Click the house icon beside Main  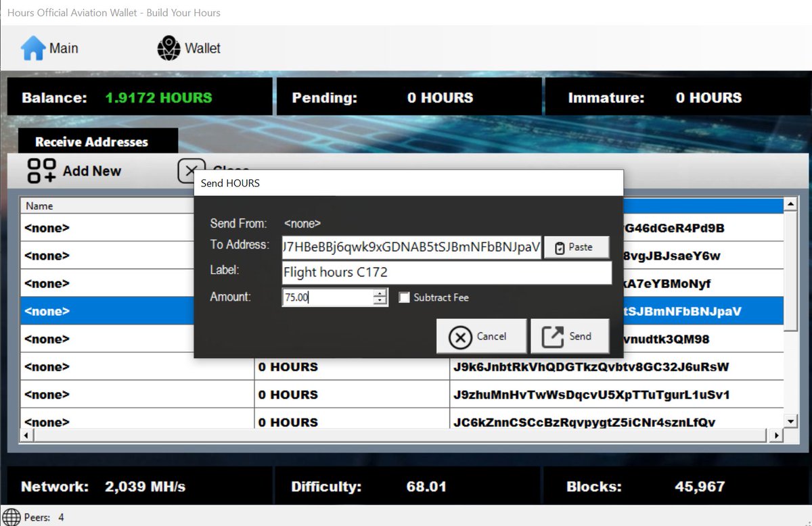(x=32, y=48)
